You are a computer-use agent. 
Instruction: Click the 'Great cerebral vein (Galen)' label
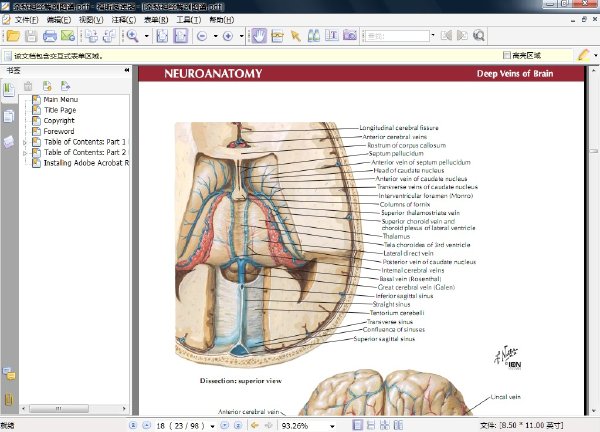(x=416, y=287)
